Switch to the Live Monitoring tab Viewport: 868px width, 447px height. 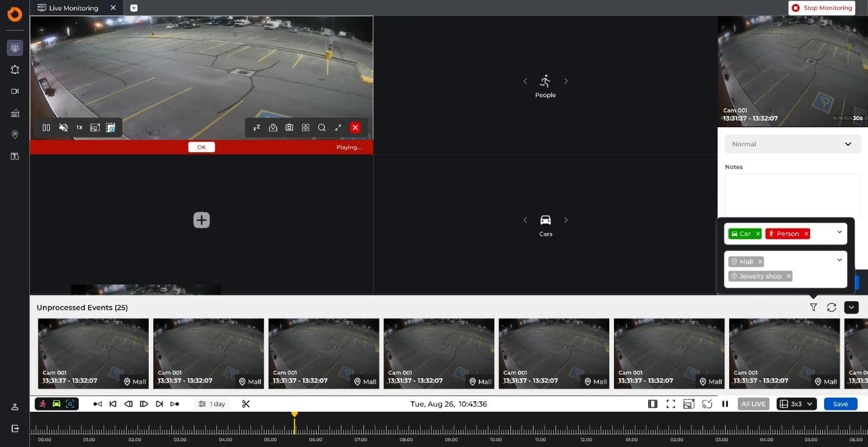click(73, 8)
